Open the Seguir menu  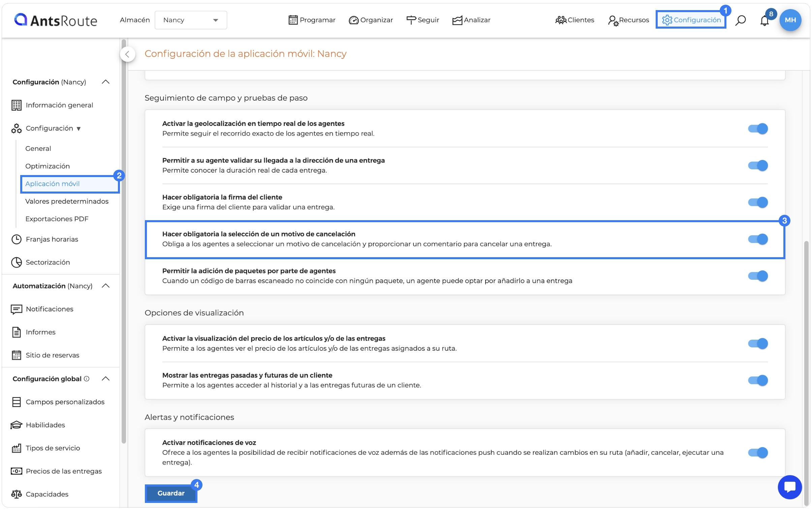423,20
